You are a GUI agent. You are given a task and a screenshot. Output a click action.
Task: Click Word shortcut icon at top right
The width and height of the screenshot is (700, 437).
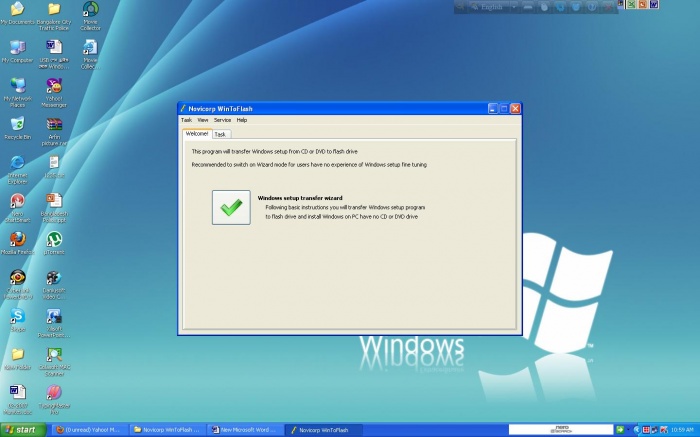(x=654, y=4)
